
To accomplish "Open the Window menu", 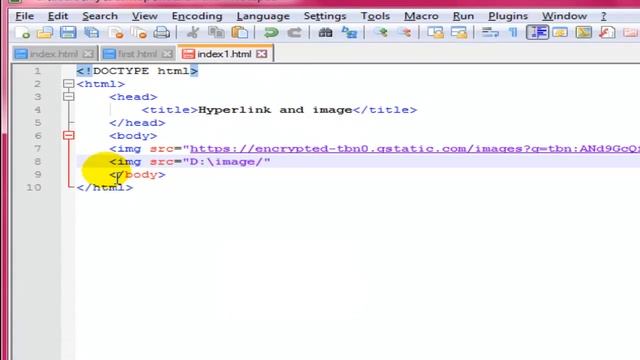I will pos(564,16).
